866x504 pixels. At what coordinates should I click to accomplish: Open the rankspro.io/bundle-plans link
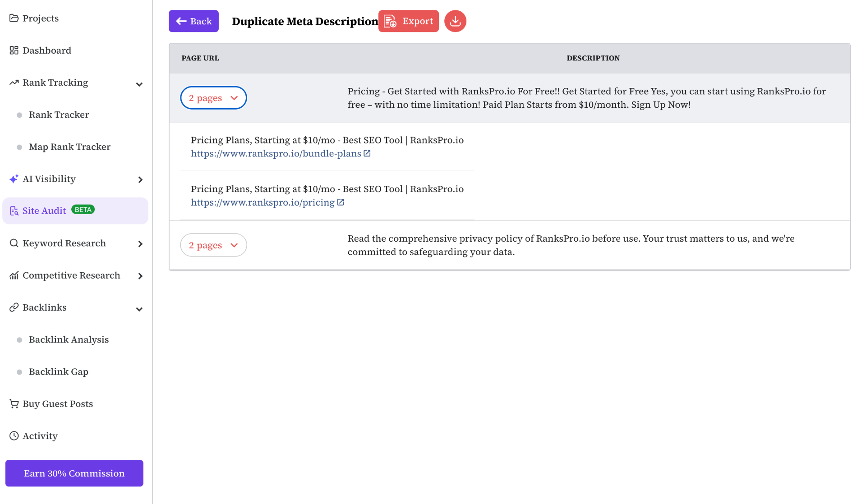pos(276,153)
